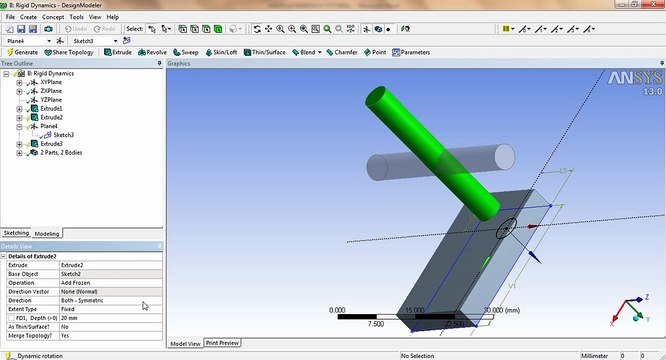The width and height of the screenshot is (666, 360).
Task: Click the cyan ISO ball on triad
Action: pyautogui.click(x=636, y=317)
